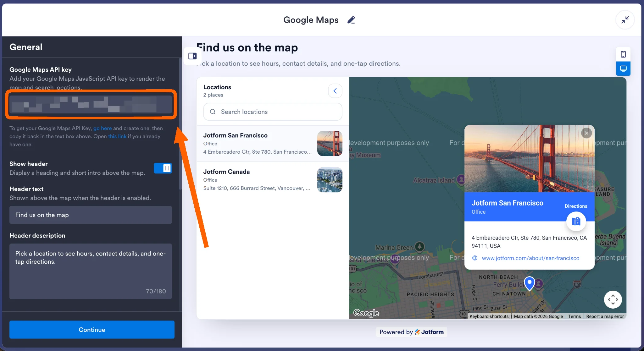Toggle the Show header switch
This screenshot has height=351, width=644.
pyautogui.click(x=163, y=168)
